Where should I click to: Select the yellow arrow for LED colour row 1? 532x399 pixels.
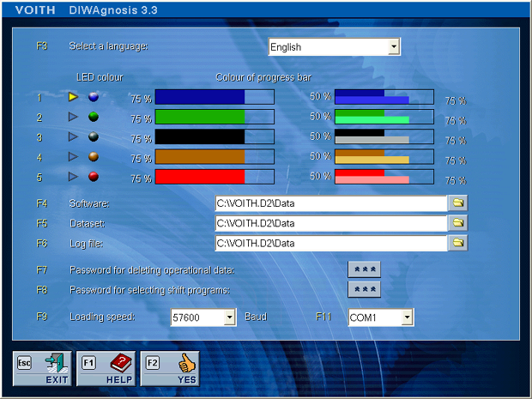tap(73, 97)
